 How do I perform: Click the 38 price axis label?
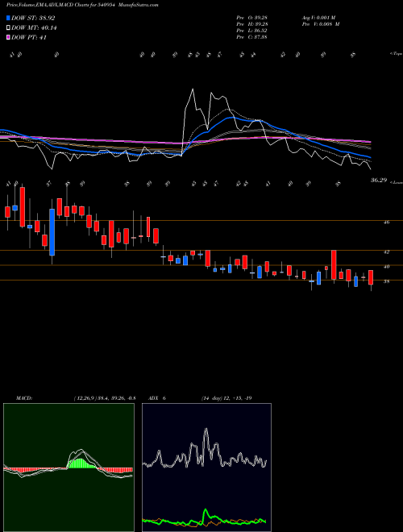387,281
